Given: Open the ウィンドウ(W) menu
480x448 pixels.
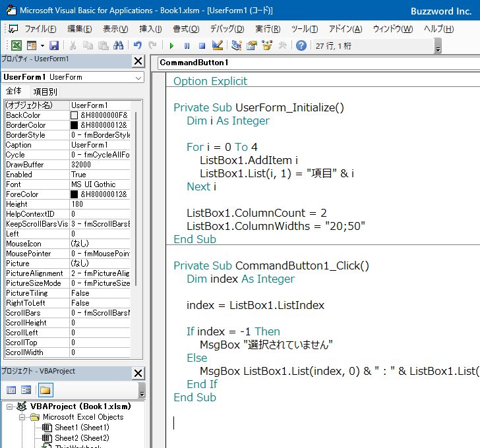Looking at the screenshot, I should (x=393, y=29).
